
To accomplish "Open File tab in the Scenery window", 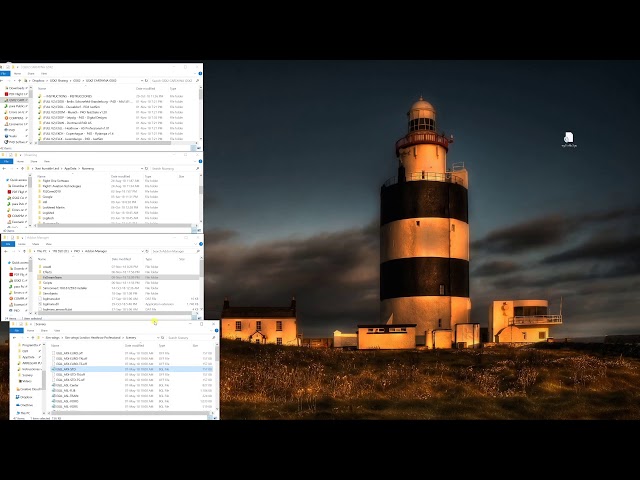I will pos(16,330).
